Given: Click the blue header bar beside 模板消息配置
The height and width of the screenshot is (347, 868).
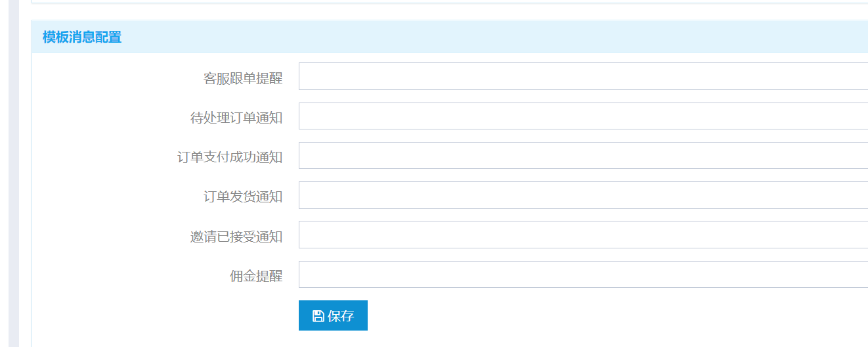Looking at the screenshot, I should pyautogui.click(x=492, y=36).
